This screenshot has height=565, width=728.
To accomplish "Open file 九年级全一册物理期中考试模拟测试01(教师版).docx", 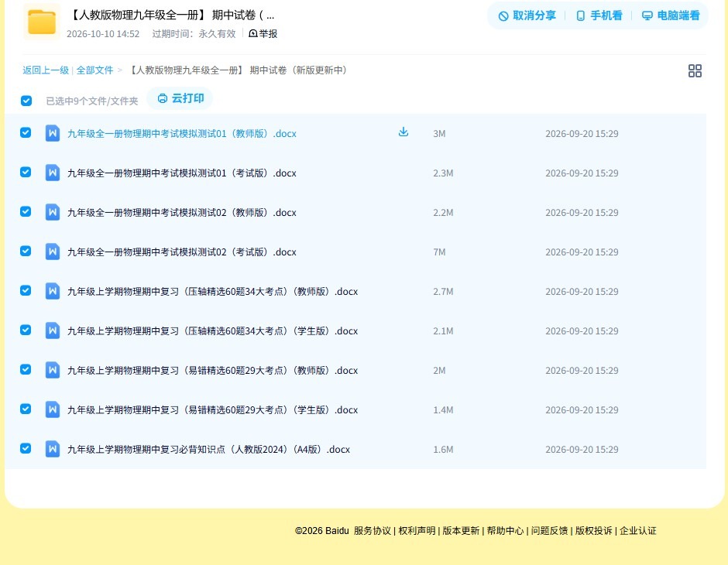I will [x=181, y=134].
